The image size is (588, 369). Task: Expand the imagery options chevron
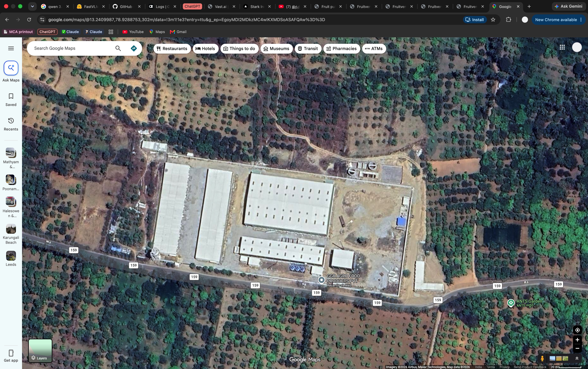tap(577, 358)
